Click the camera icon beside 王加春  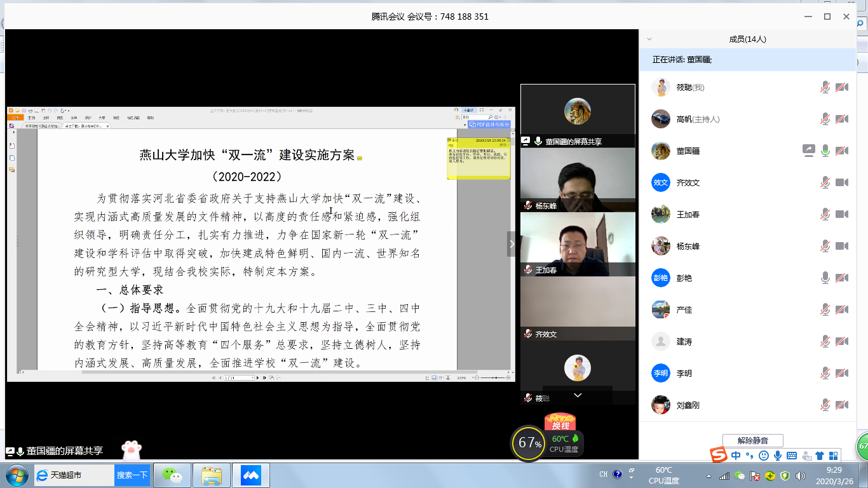842,215
